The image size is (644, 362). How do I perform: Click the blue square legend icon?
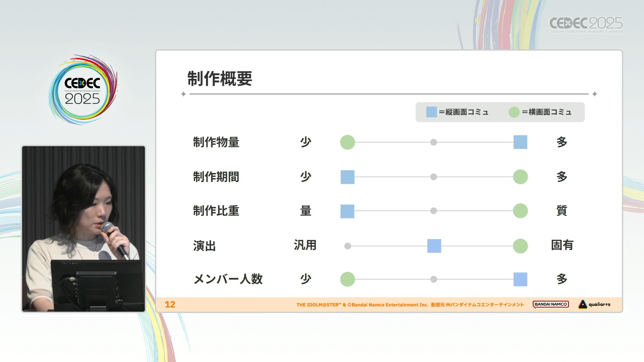(x=431, y=112)
